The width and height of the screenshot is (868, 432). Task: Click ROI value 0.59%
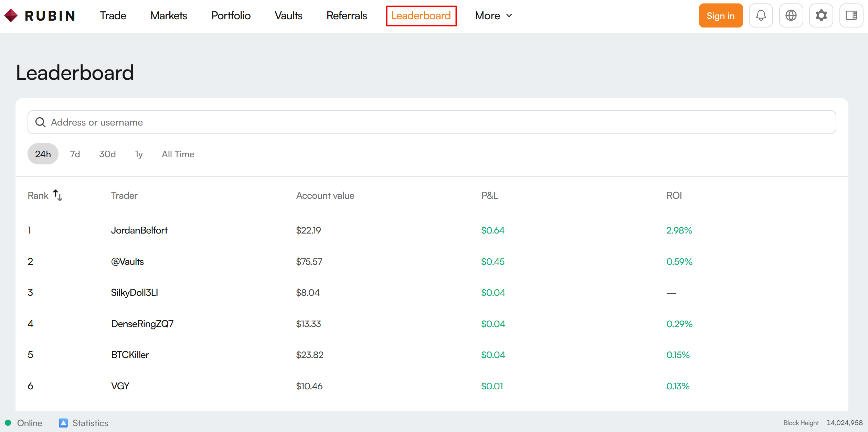pos(679,261)
